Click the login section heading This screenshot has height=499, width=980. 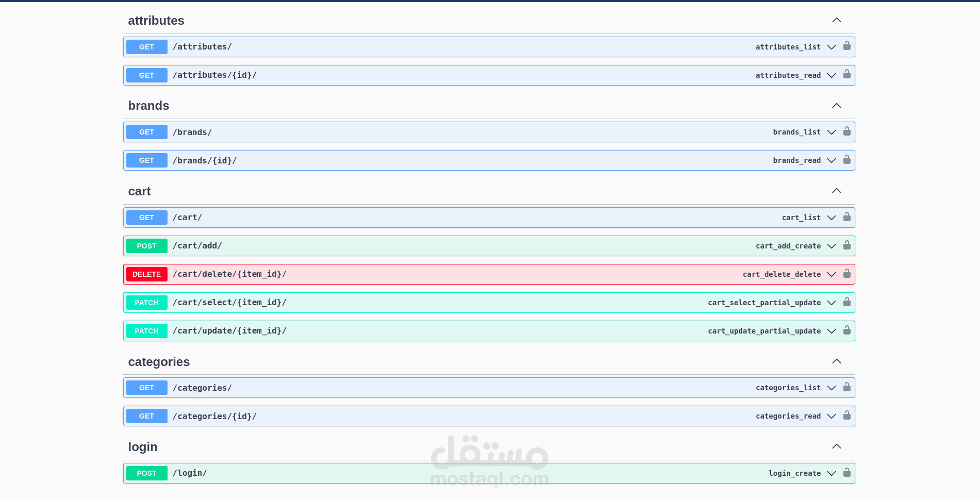pos(143,447)
